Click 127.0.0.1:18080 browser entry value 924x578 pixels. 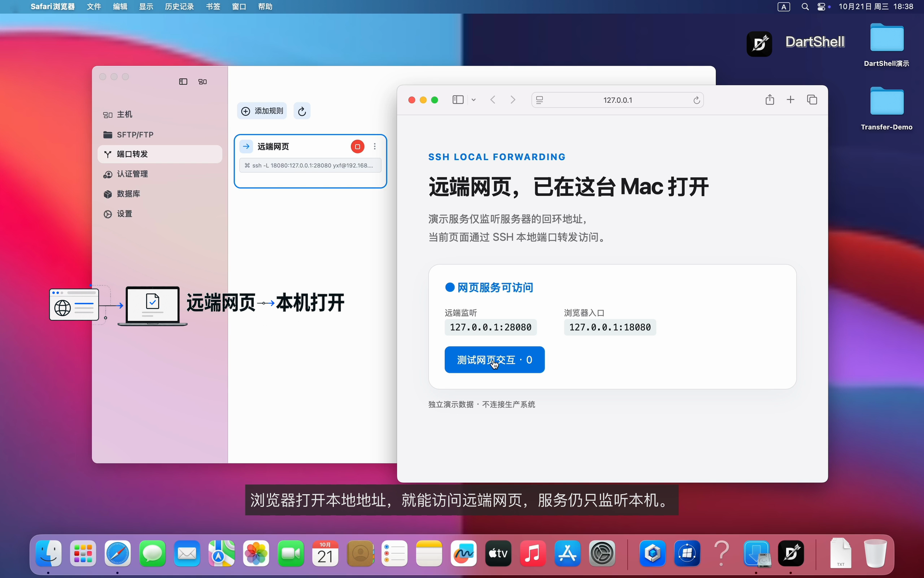(610, 327)
